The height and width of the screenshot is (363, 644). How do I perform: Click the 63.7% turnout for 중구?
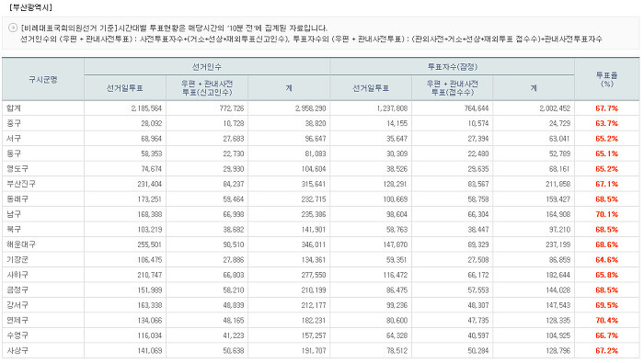[606, 123]
